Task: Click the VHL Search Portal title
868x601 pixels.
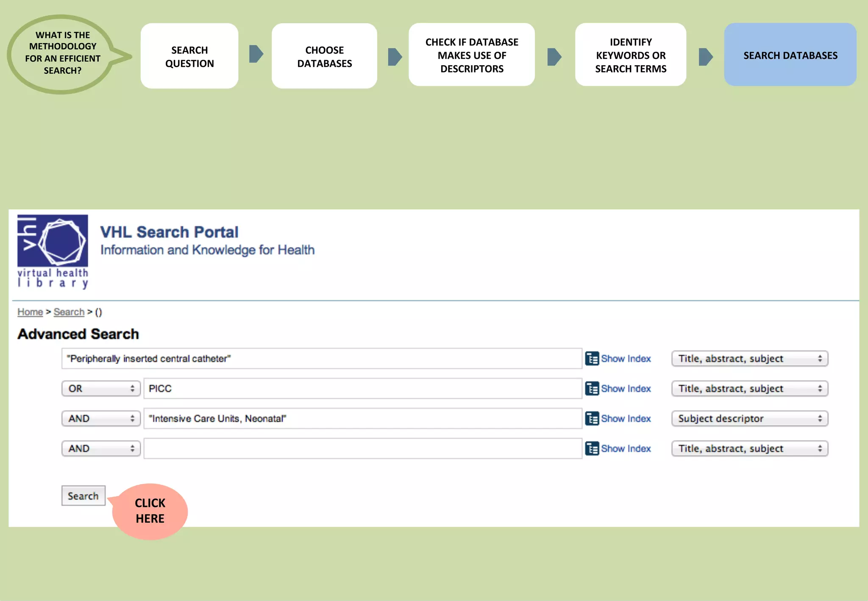Action: click(x=169, y=232)
